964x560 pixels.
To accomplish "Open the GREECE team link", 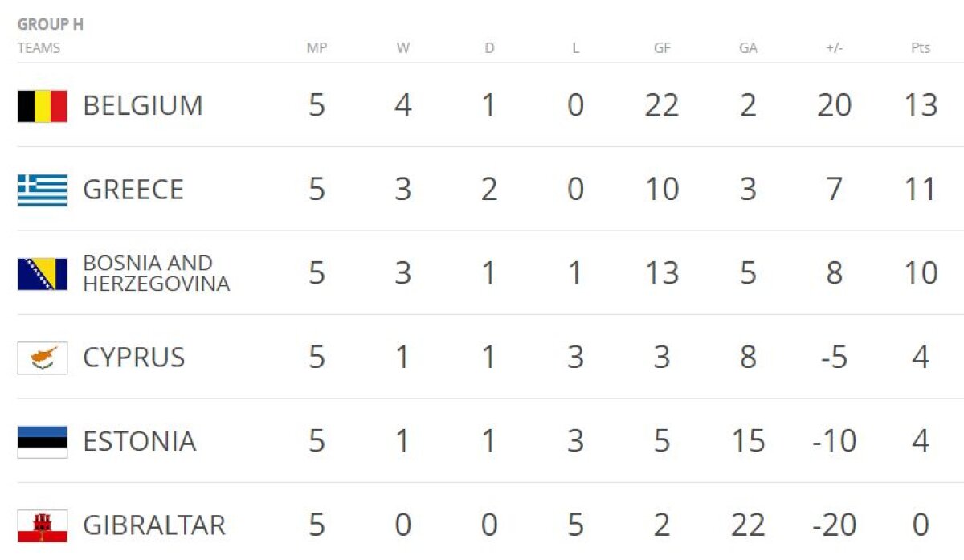I will click(x=133, y=190).
